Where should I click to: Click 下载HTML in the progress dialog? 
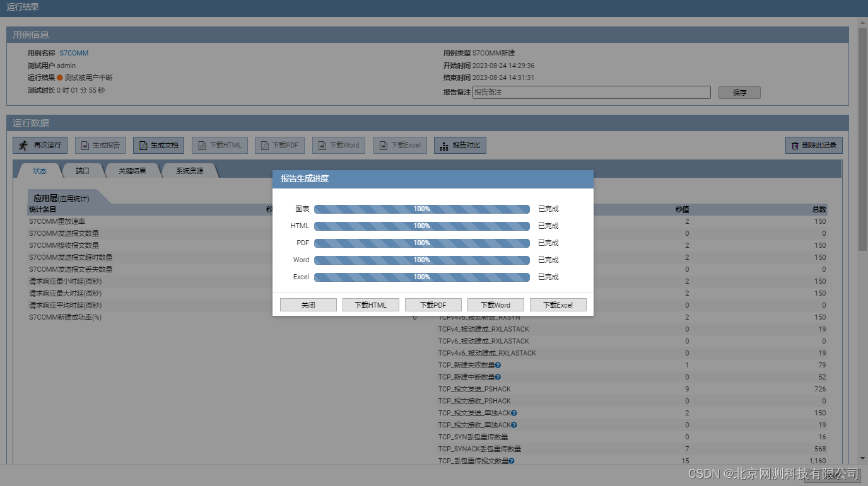[x=371, y=305]
